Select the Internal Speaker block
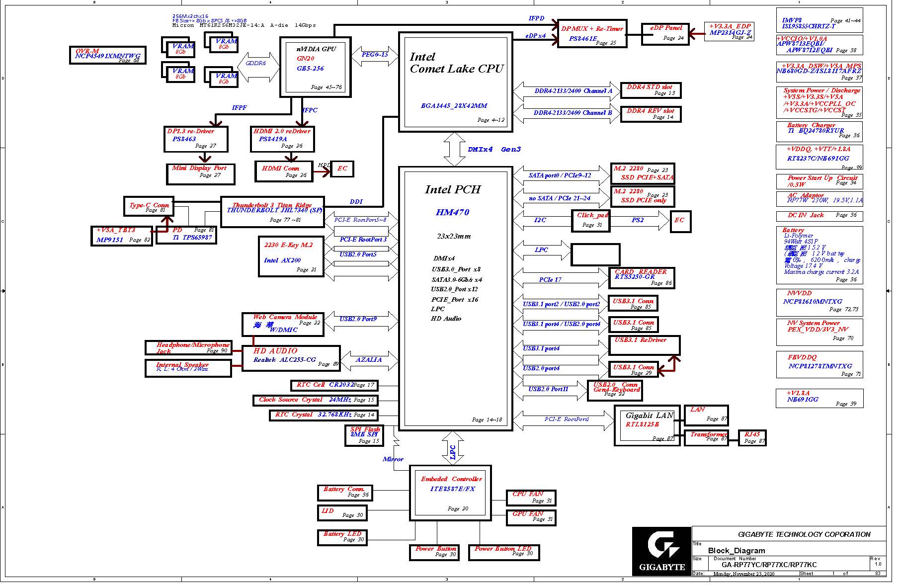This screenshot has height=588, width=901. 188,368
